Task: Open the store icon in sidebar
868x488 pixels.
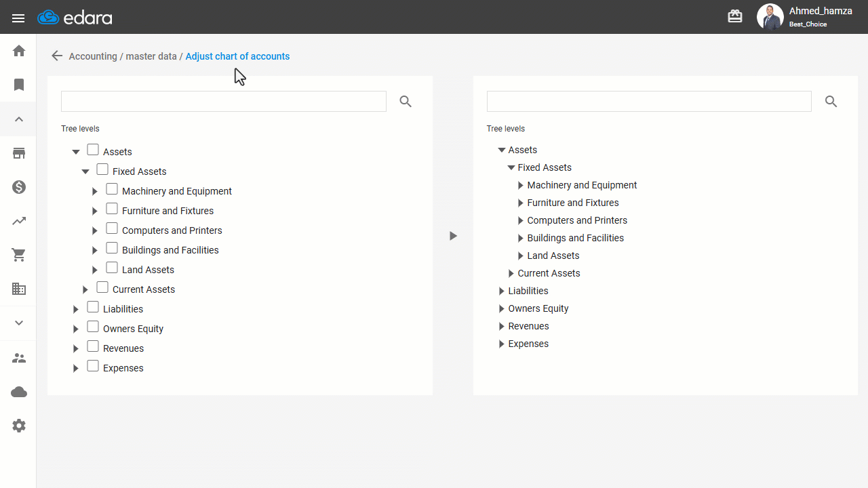Action: [19, 153]
